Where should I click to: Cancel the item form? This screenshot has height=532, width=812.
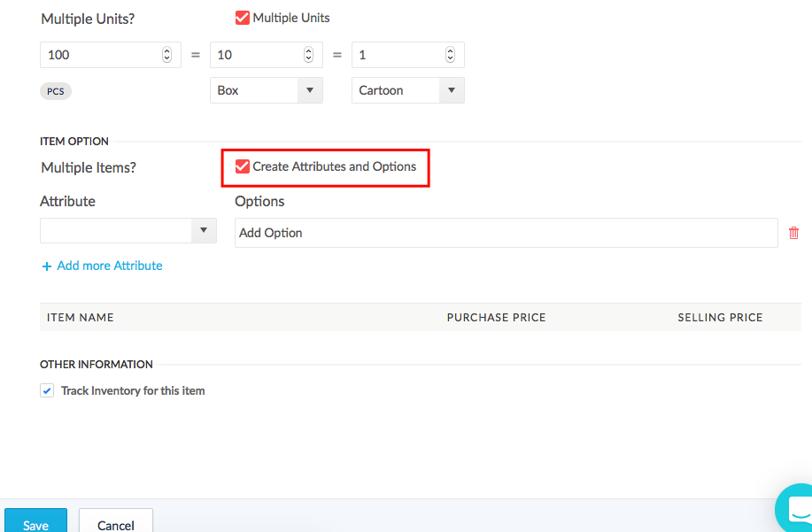[x=115, y=520]
